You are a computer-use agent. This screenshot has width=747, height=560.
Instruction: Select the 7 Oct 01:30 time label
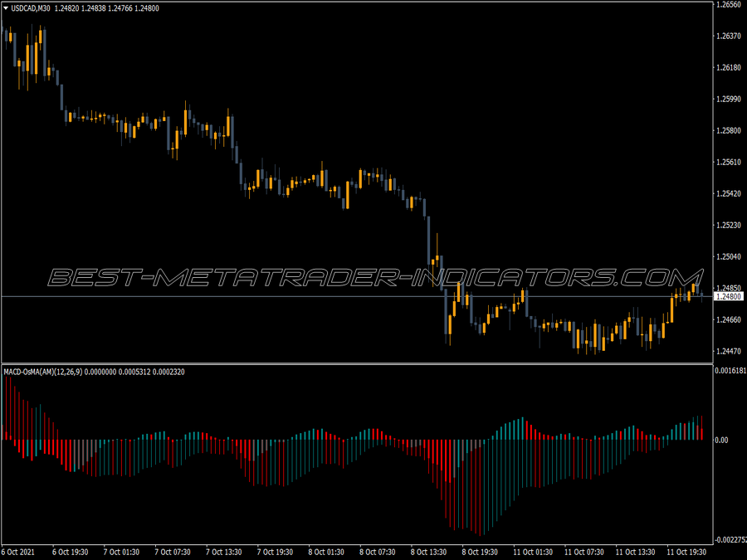[121, 552]
